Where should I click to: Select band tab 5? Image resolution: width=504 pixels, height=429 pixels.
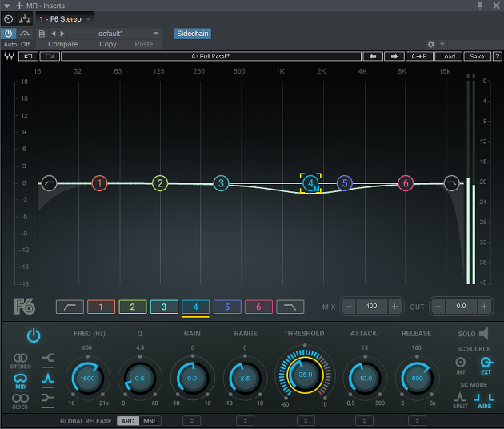click(x=227, y=307)
